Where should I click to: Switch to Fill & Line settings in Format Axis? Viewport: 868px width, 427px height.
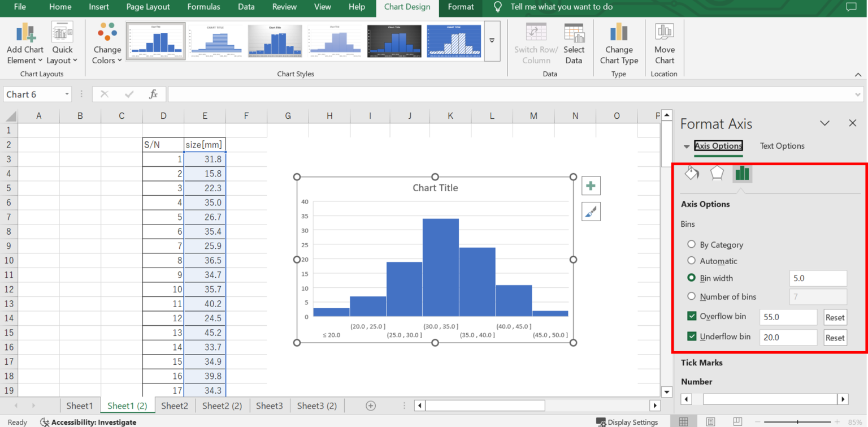pos(692,173)
